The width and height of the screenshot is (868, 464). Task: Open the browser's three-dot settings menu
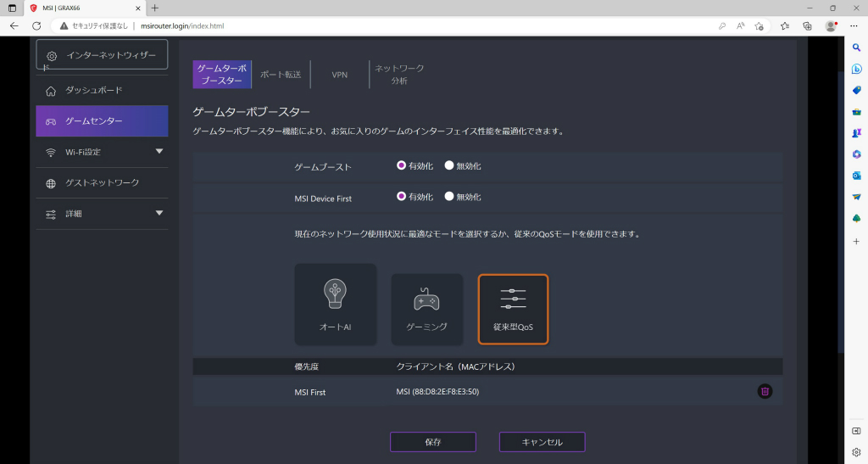854,26
